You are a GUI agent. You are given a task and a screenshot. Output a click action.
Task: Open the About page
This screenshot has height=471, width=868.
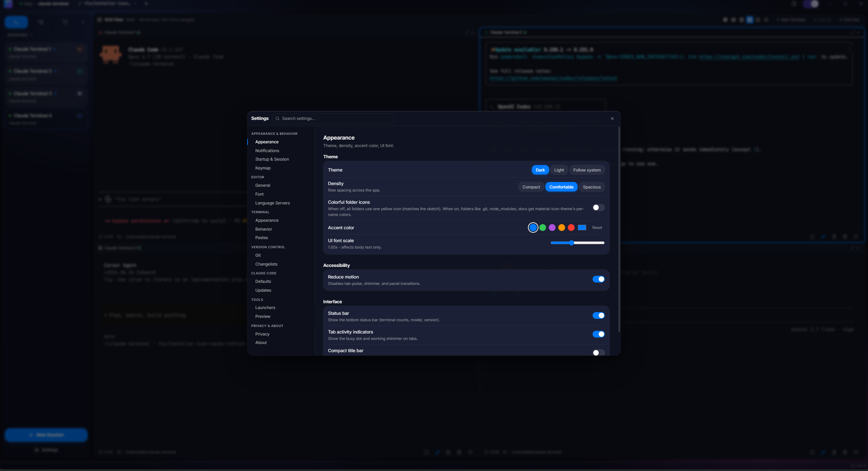(261, 343)
